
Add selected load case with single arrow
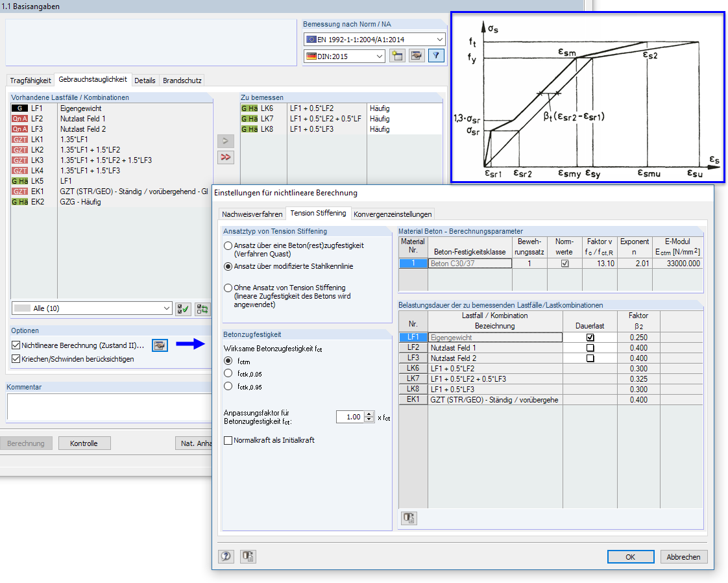click(226, 141)
